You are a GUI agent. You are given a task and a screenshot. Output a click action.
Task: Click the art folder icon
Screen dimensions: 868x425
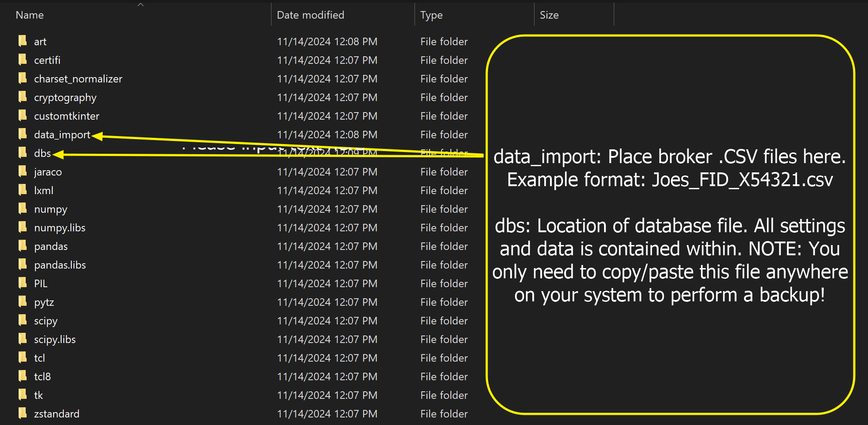pyautogui.click(x=23, y=41)
